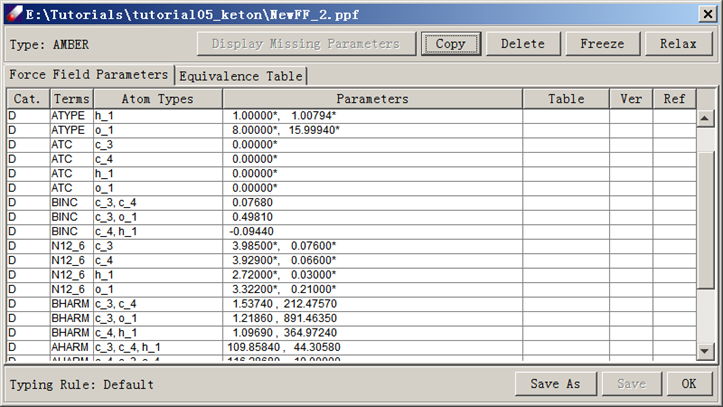This screenshot has width=723, height=407.
Task: Select the AHARM c_3, c_4, h_1 cell
Action: 158,347
